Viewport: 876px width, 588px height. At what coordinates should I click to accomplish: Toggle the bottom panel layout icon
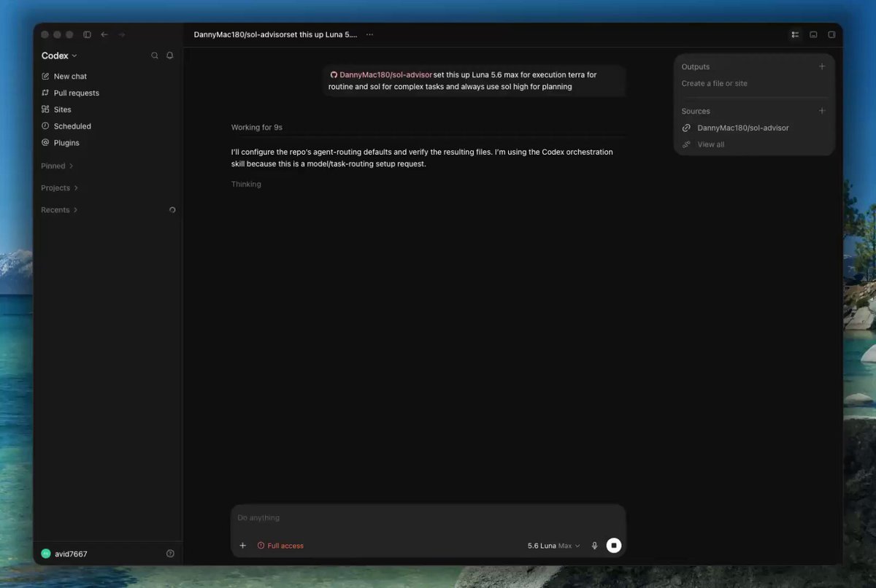813,34
